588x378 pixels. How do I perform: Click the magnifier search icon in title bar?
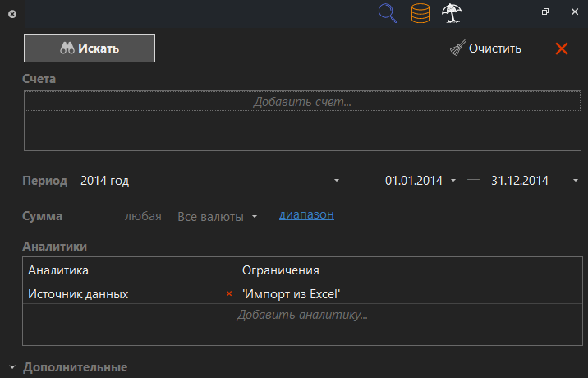tap(388, 13)
